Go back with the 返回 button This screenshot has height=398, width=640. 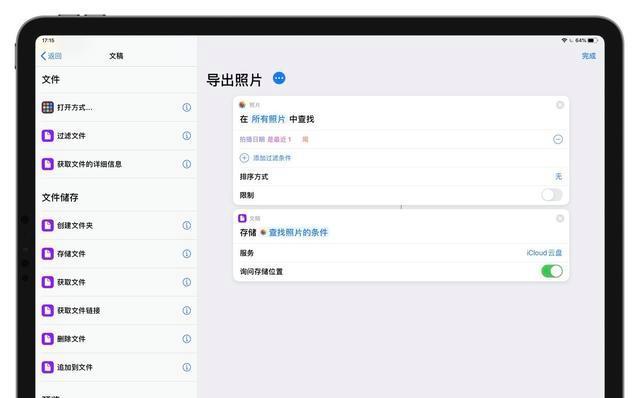tap(51, 56)
